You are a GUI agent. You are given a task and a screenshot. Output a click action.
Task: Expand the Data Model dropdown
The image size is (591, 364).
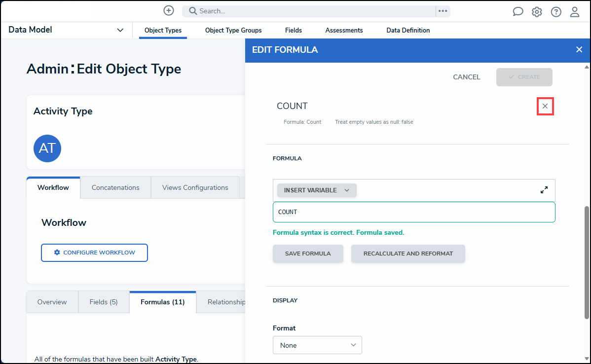[120, 30]
